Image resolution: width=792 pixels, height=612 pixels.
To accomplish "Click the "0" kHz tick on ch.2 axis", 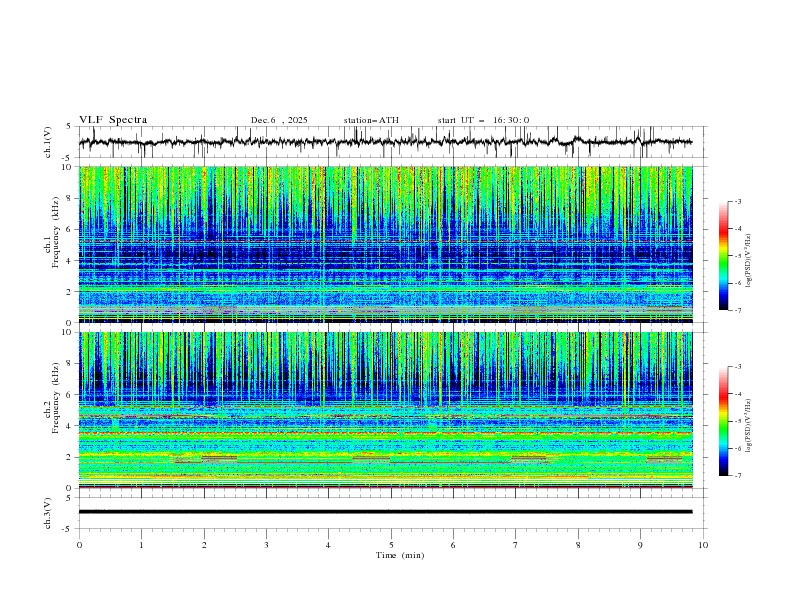I will tap(71, 488).
